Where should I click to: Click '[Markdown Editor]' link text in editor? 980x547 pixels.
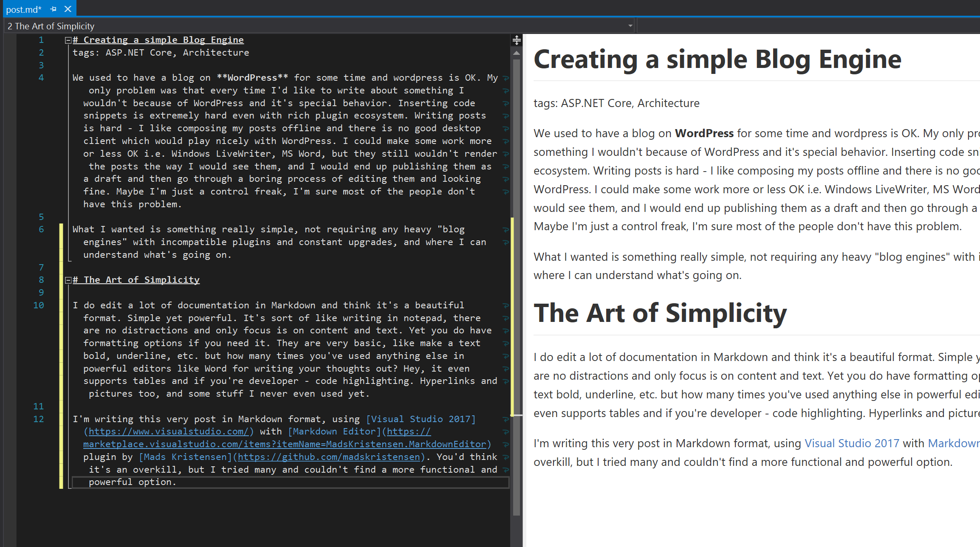(335, 431)
